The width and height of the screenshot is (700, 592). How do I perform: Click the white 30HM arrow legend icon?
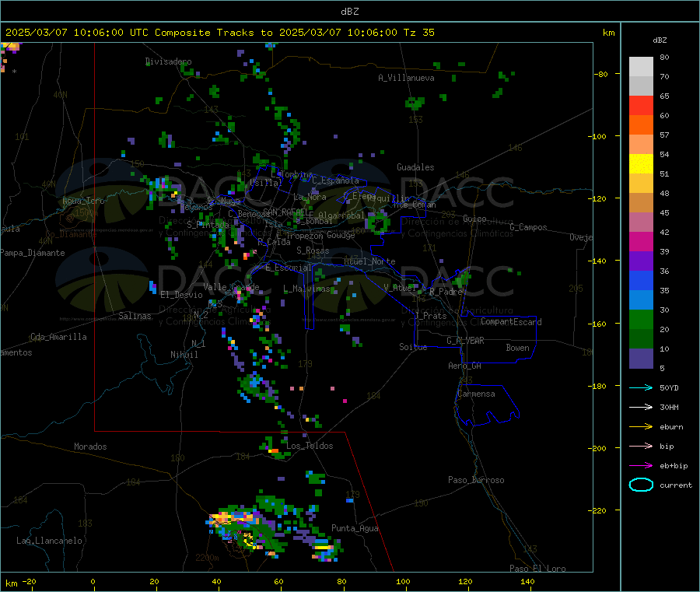(641, 407)
